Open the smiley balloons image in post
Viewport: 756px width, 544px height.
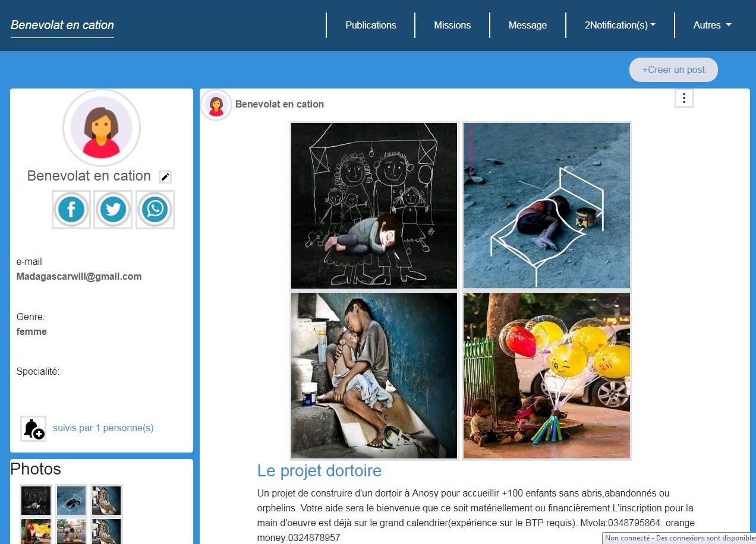click(x=547, y=375)
